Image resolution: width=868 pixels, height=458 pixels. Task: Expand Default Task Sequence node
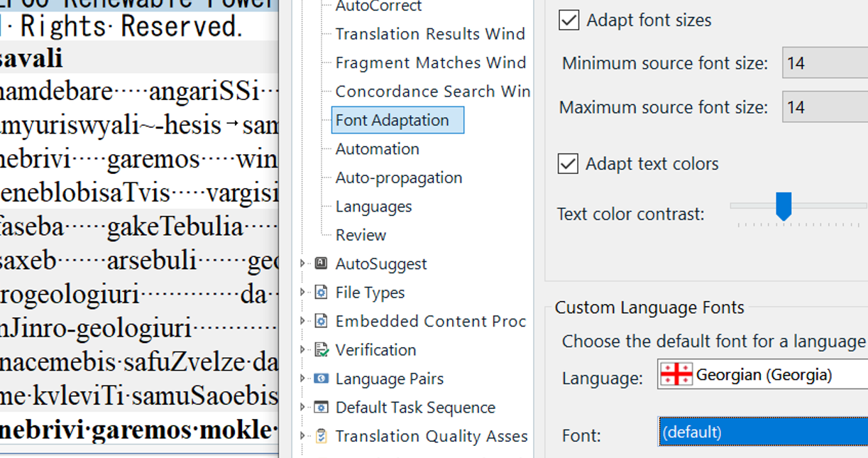[303, 408]
